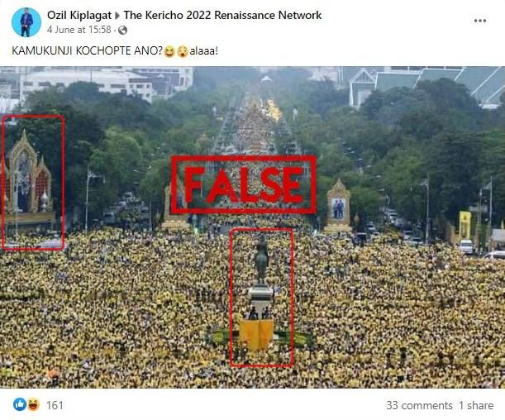Click the KAMUKUNJI KOCHOPTE ANO caption text
The height and width of the screenshot is (420, 505).
(x=87, y=51)
